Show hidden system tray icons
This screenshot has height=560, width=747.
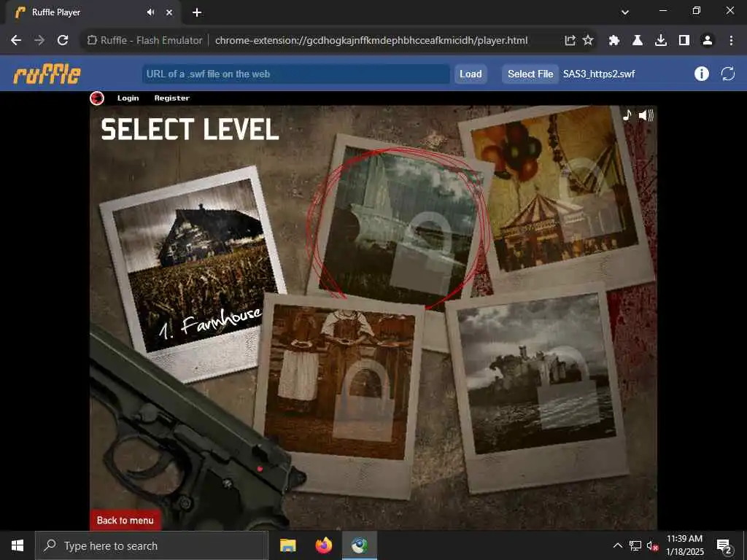point(617,545)
